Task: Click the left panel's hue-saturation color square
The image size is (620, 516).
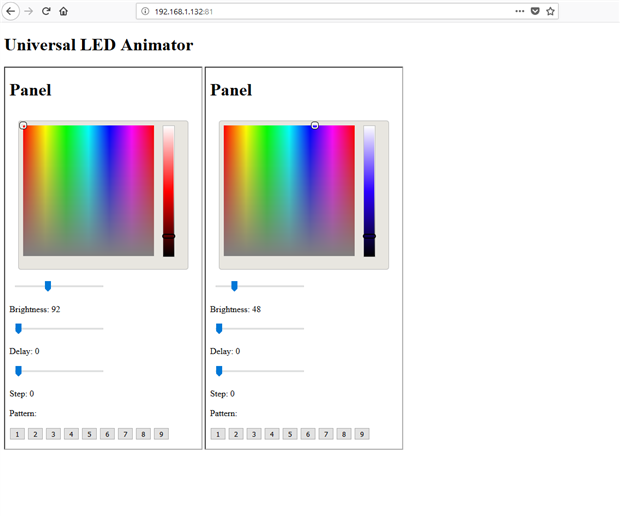Action: [x=89, y=191]
